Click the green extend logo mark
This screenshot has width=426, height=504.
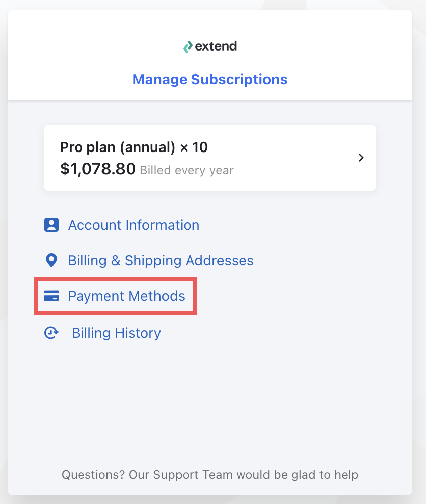pos(188,46)
